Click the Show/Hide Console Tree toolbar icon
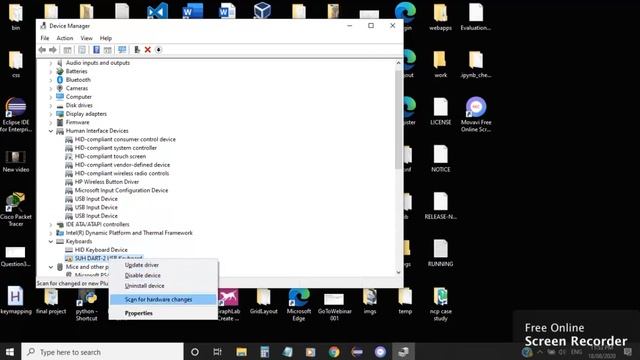640x360 pixels. coord(67,50)
